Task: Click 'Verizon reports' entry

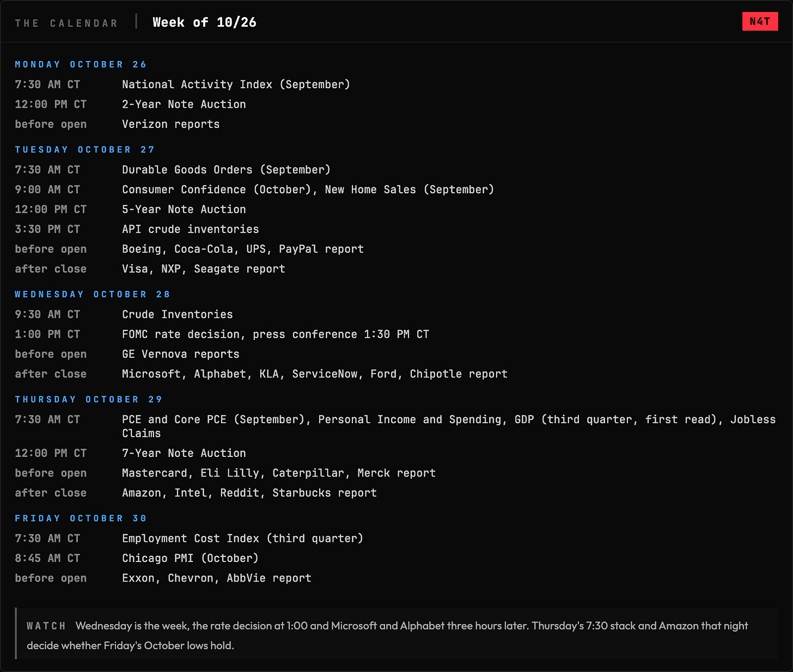Action: tap(170, 124)
